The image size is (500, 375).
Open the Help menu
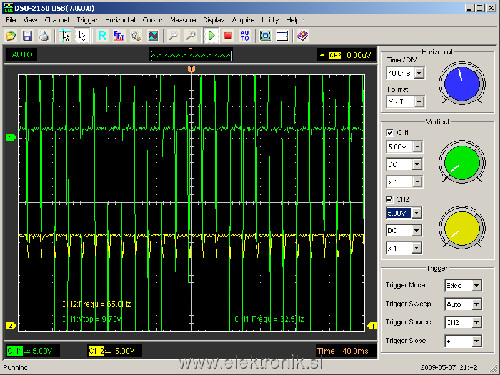coord(292,20)
